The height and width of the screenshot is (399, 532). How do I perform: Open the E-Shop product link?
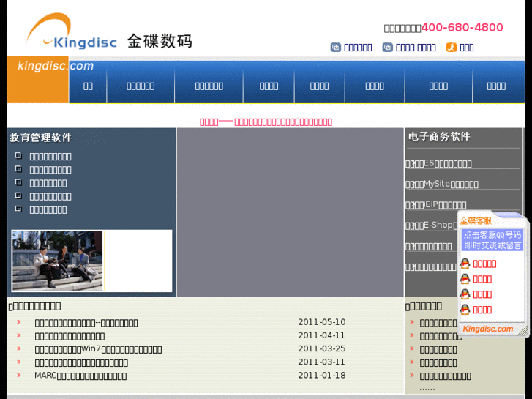tap(431, 225)
